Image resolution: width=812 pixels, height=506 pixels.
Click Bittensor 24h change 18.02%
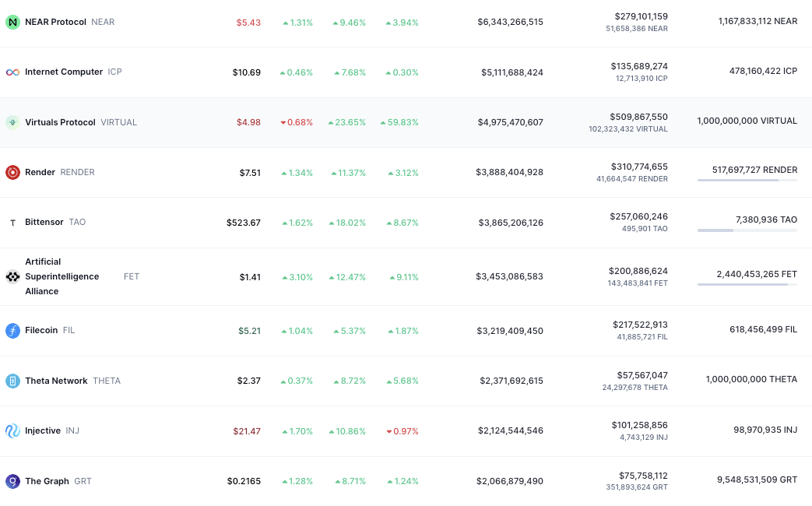(347, 223)
